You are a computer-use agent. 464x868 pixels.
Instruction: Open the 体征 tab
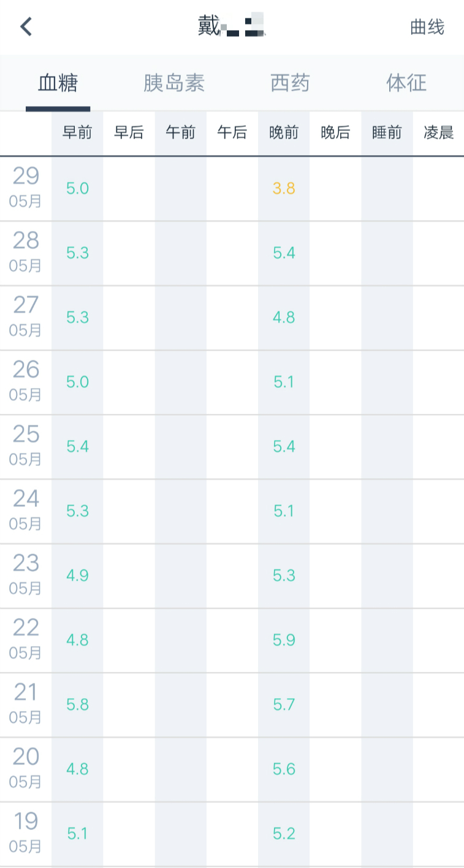(x=406, y=83)
